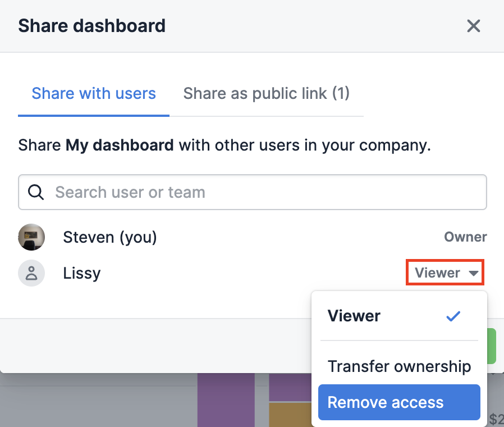Click Lissy's person avatar icon

31,273
